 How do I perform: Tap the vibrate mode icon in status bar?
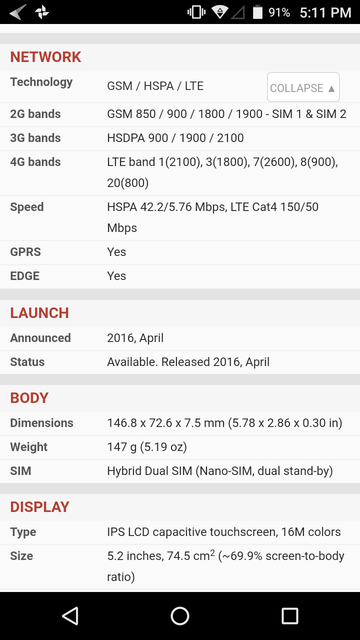coord(196,12)
